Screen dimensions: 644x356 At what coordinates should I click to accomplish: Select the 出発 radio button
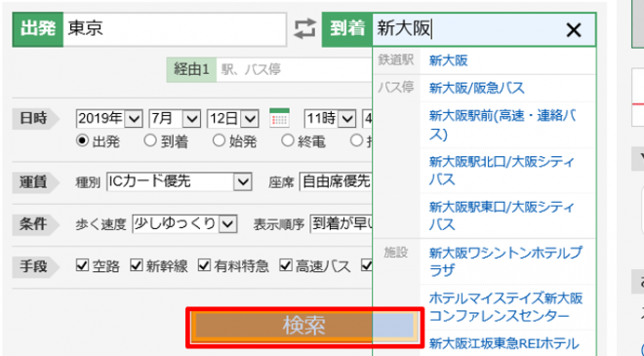click(x=83, y=141)
